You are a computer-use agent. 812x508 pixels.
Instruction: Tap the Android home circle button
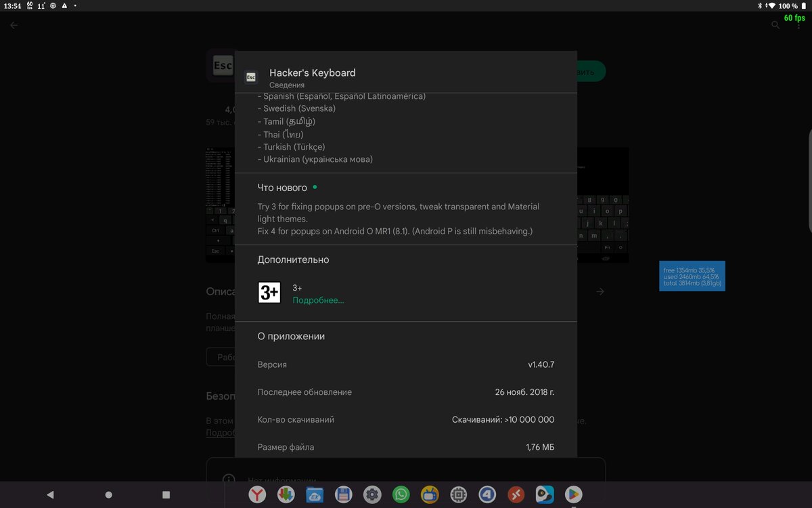[x=108, y=495]
